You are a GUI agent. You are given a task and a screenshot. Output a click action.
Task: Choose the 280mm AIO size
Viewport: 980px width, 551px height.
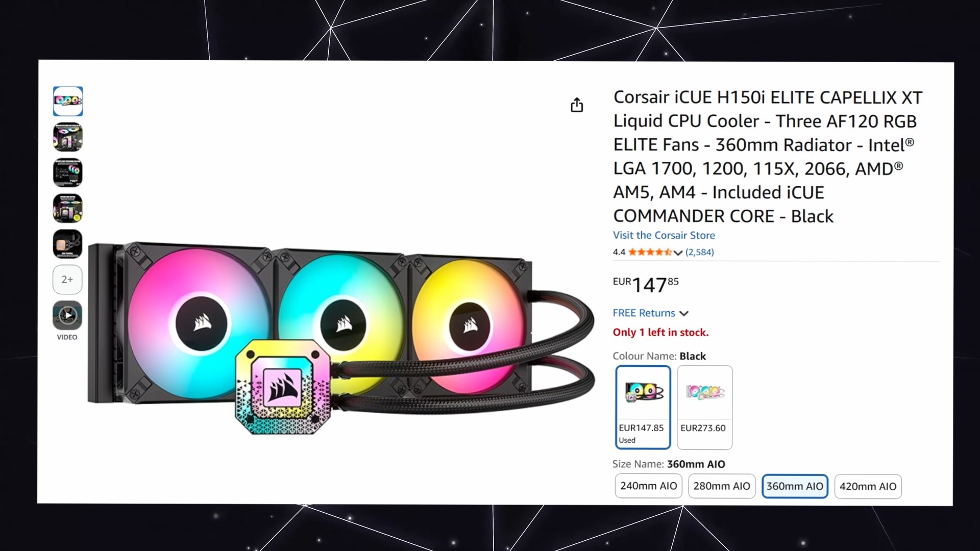tap(722, 486)
